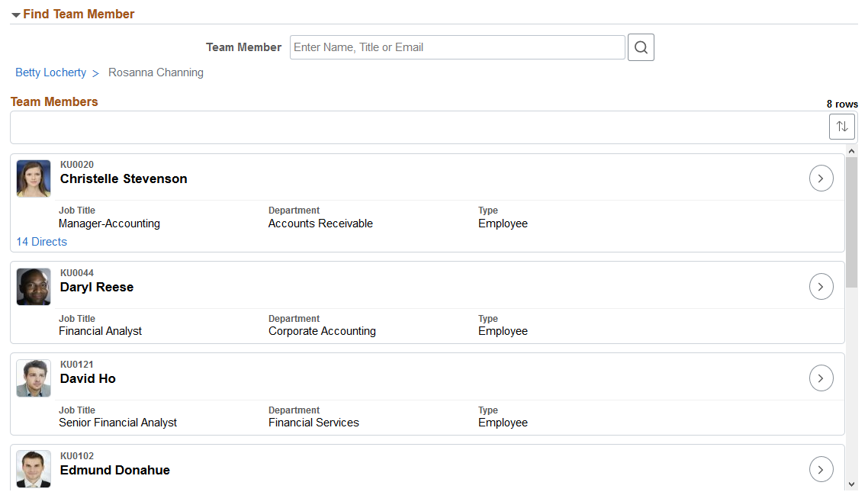Click the search magnifier icon button
This screenshot has height=492, width=868.
(641, 47)
